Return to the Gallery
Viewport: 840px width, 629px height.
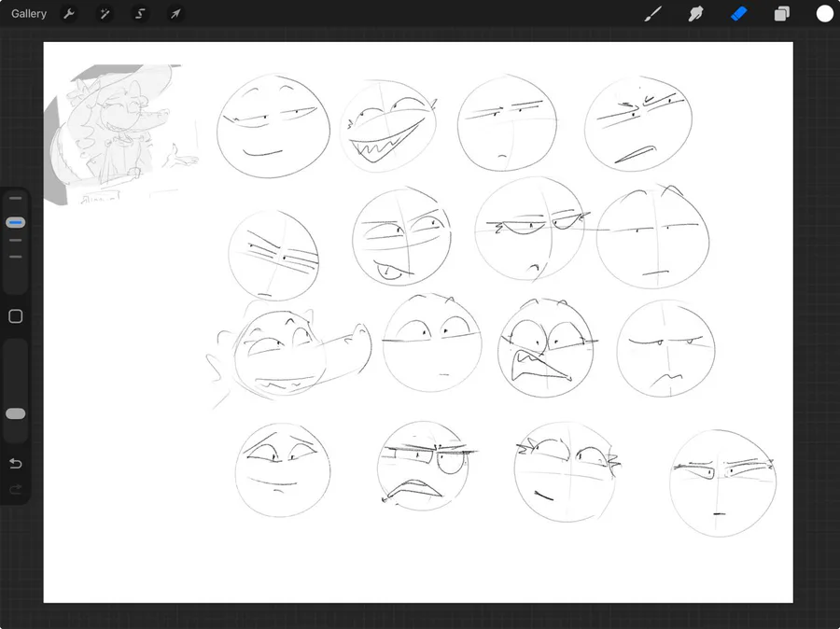(29, 14)
